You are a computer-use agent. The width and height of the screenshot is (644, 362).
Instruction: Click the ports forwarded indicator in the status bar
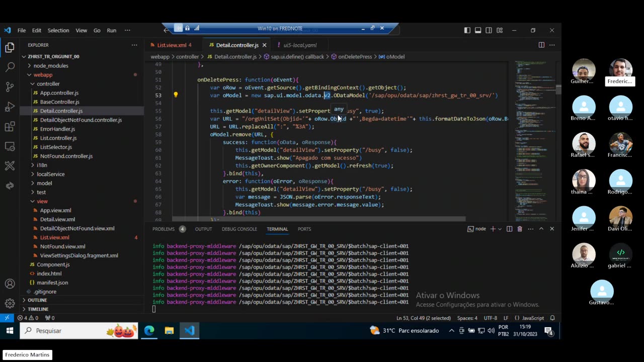(x=50, y=318)
